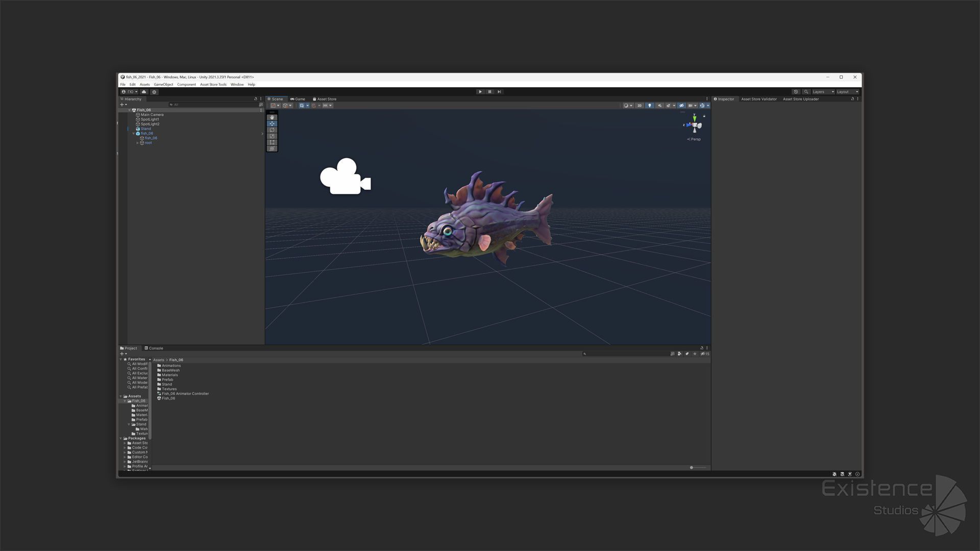
Task: Toggle the Inspector lock icon
Action: 852,99
